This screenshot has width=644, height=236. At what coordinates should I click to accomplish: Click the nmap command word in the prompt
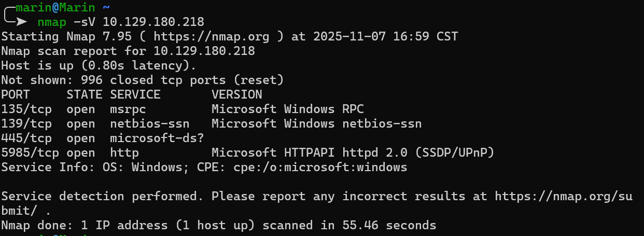click(52, 22)
